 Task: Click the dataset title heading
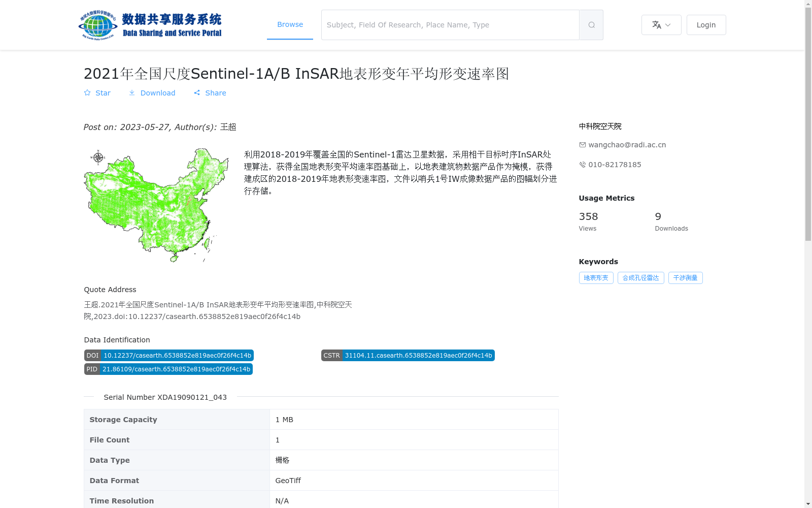coord(296,74)
